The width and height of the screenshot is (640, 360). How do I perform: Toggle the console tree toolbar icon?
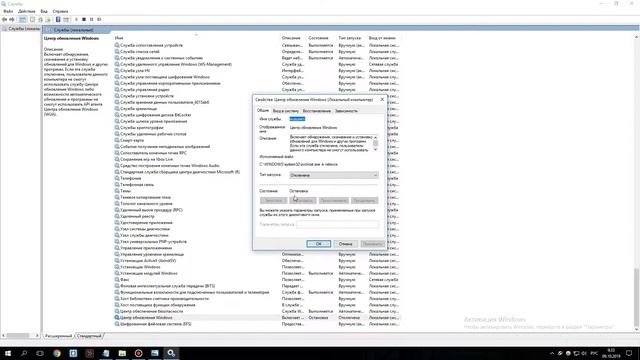coord(23,19)
